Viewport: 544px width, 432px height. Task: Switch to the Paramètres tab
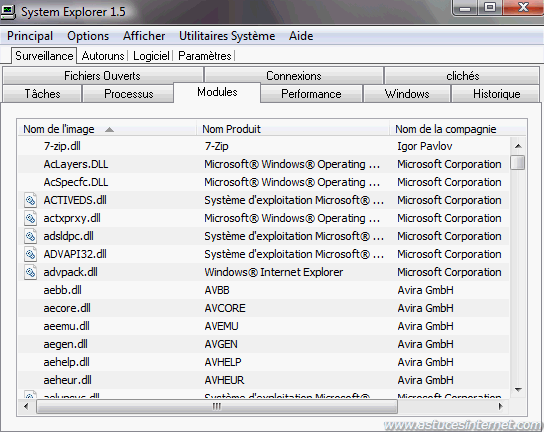click(x=205, y=56)
